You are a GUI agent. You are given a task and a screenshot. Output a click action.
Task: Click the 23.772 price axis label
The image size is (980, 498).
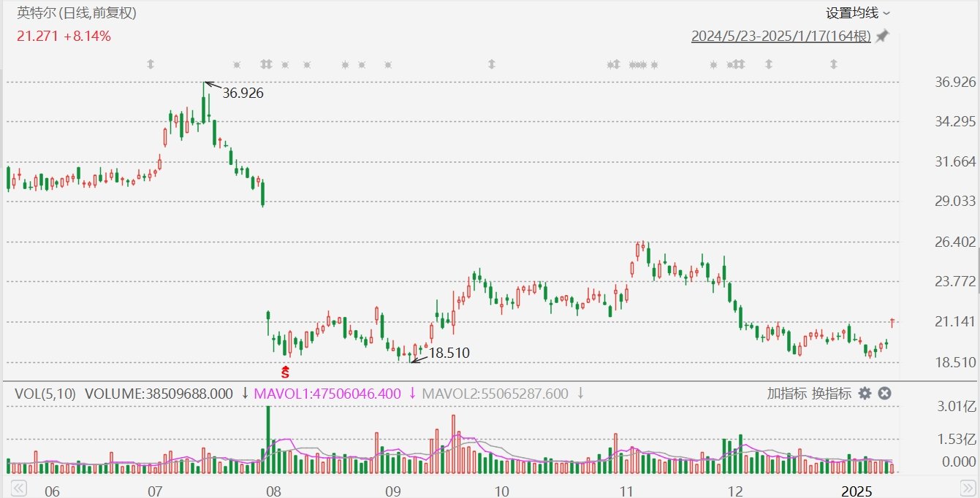[955, 281]
